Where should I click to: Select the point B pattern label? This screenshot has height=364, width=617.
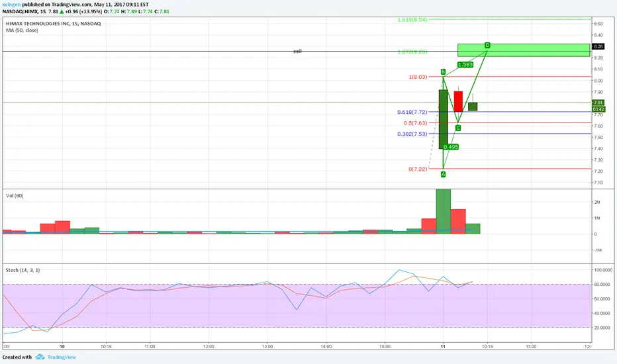[443, 72]
